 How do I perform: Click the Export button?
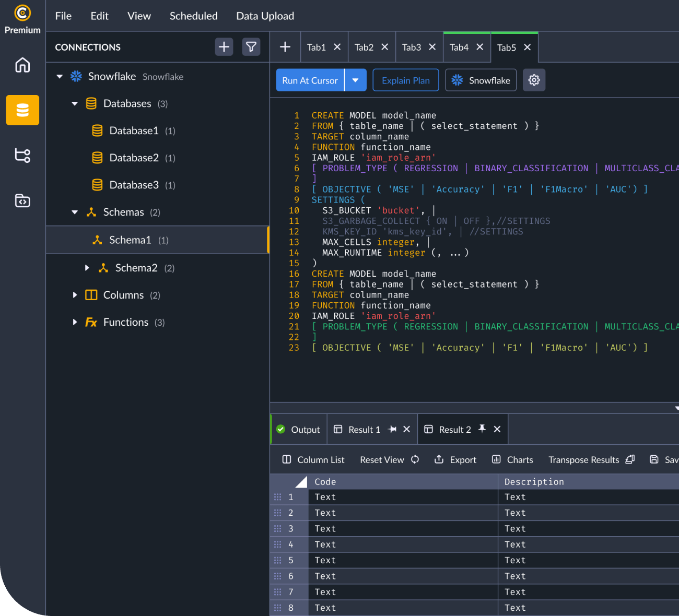[x=455, y=459]
